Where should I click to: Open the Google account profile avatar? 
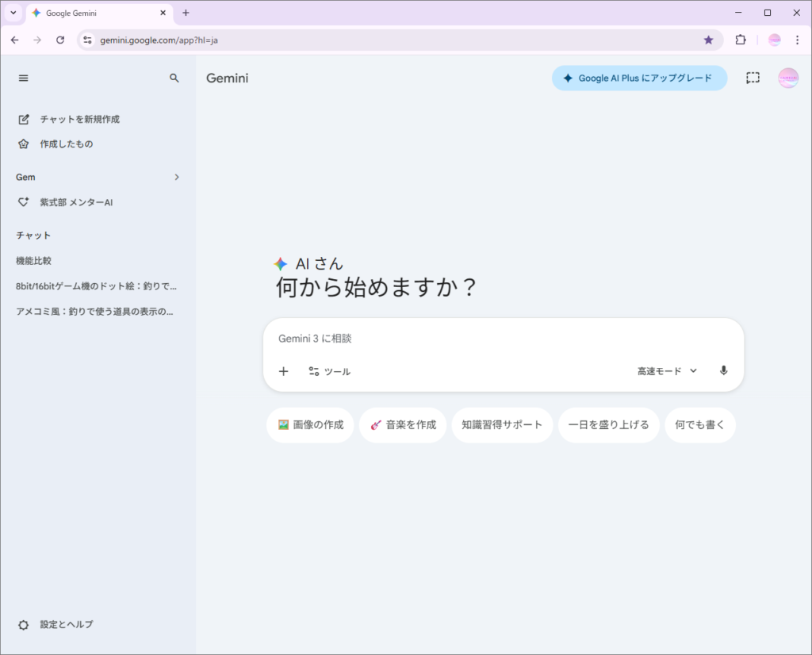click(x=788, y=78)
